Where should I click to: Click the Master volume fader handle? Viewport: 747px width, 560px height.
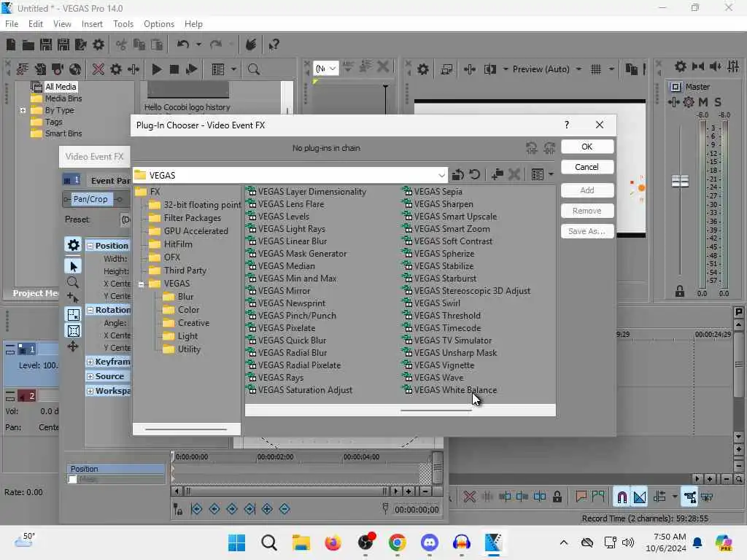point(680,182)
